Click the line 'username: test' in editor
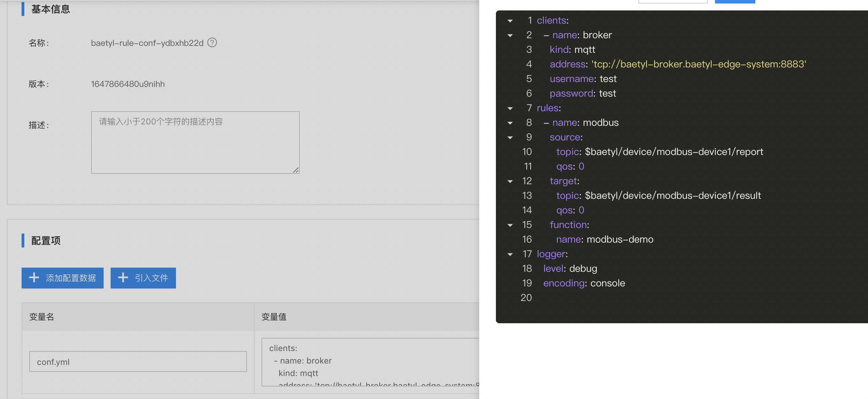 point(583,79)
